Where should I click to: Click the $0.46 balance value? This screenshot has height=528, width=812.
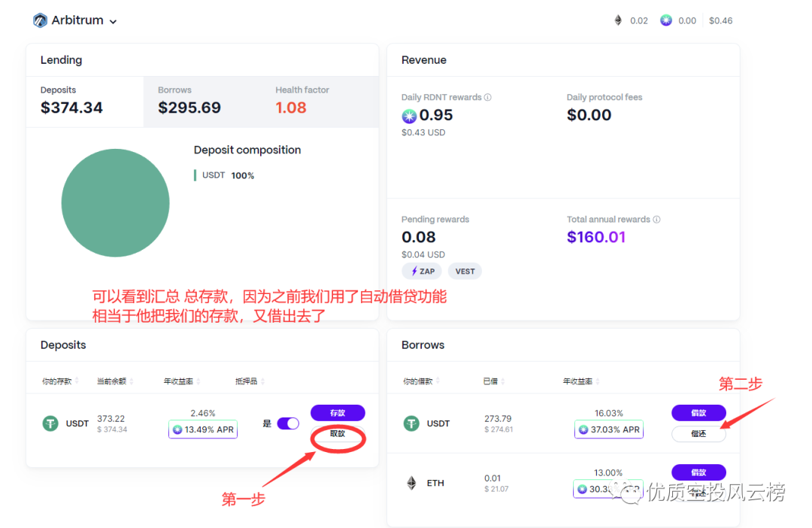[x=720, y=21]
